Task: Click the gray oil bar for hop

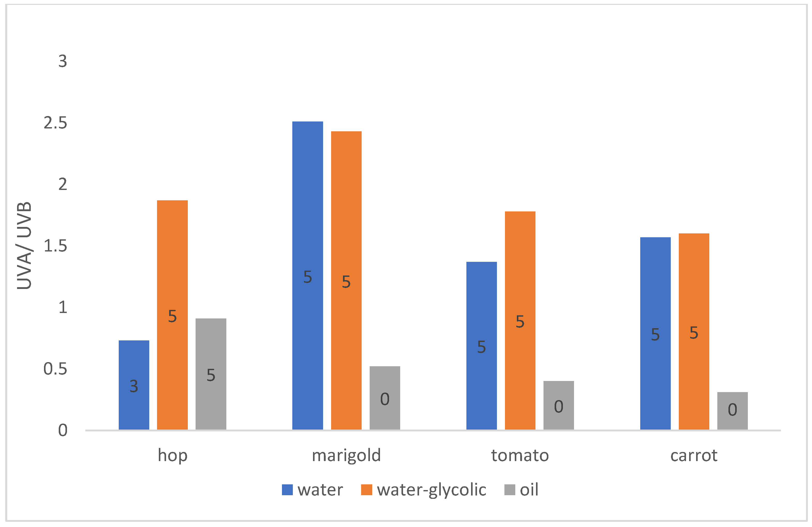Action: pos(211,374)
